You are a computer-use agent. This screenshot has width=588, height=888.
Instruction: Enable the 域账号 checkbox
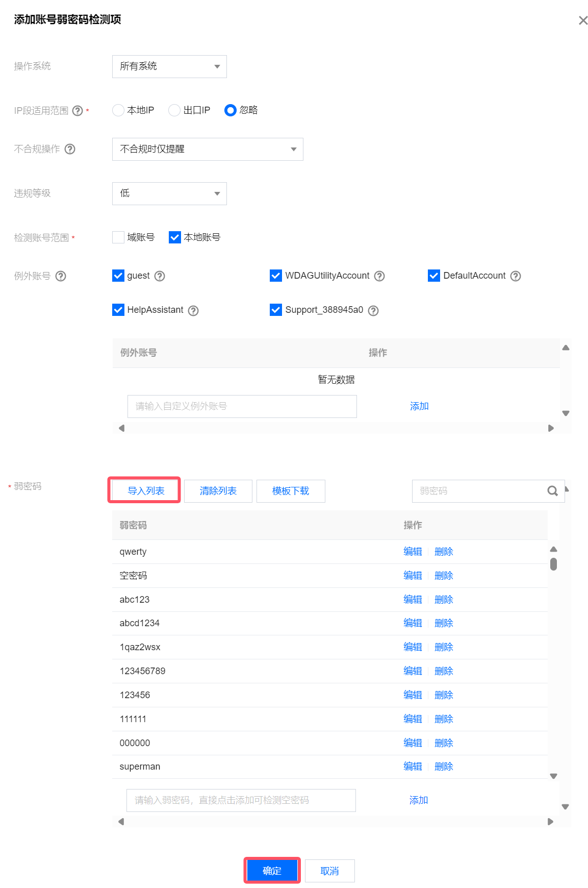click(x=118, y=237)
